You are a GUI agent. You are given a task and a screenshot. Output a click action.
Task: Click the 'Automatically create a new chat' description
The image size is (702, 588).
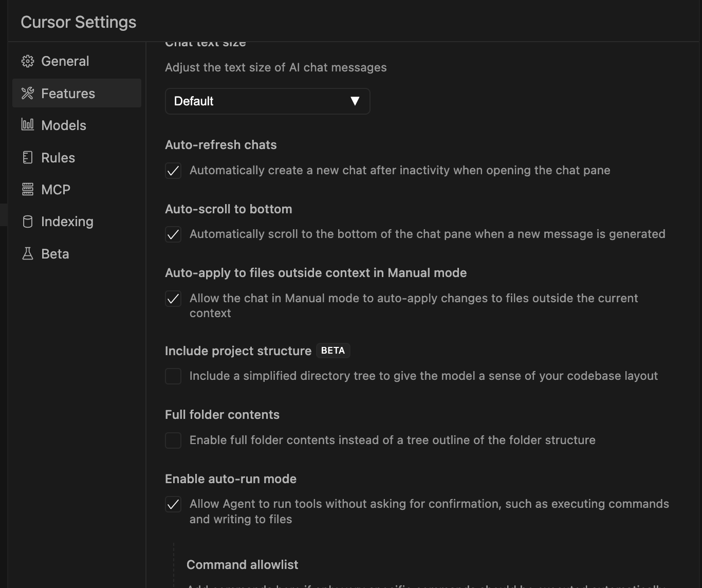pos(400,170)
